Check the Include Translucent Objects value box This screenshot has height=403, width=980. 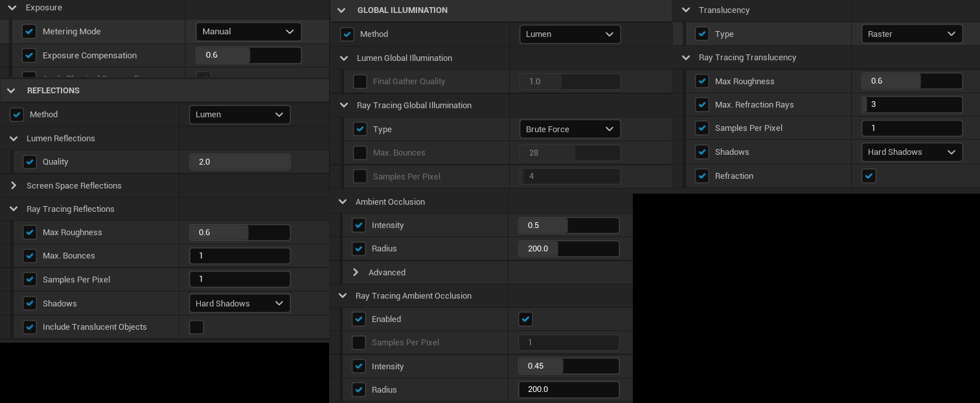[196, 327]
